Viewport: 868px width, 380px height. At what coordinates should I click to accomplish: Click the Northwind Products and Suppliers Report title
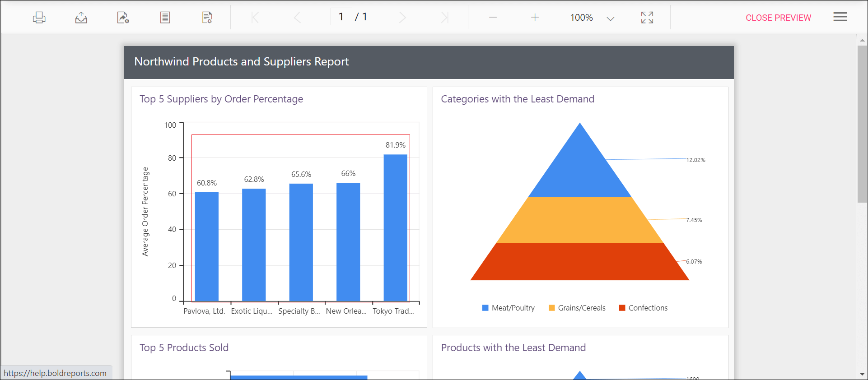coord(242,61)
